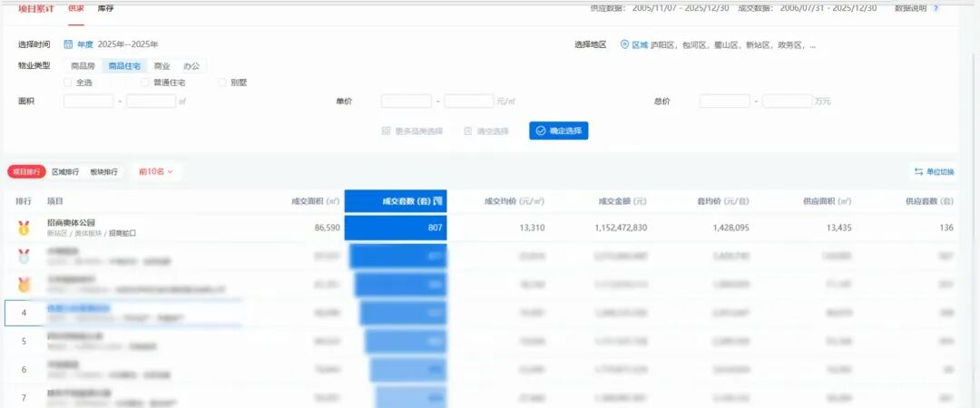The height and width of the screenshot is (408, 980).
Task: Sort by 成交金额 column header
Action: click(622, 201)
